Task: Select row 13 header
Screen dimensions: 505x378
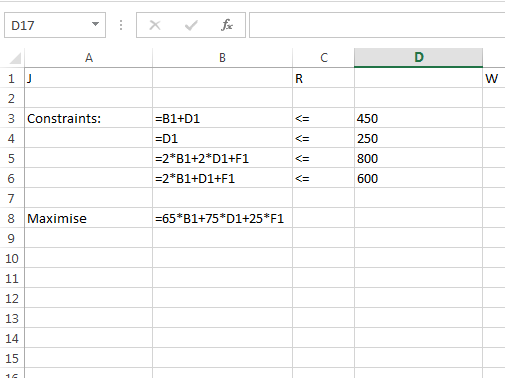Action: [12, 319]
